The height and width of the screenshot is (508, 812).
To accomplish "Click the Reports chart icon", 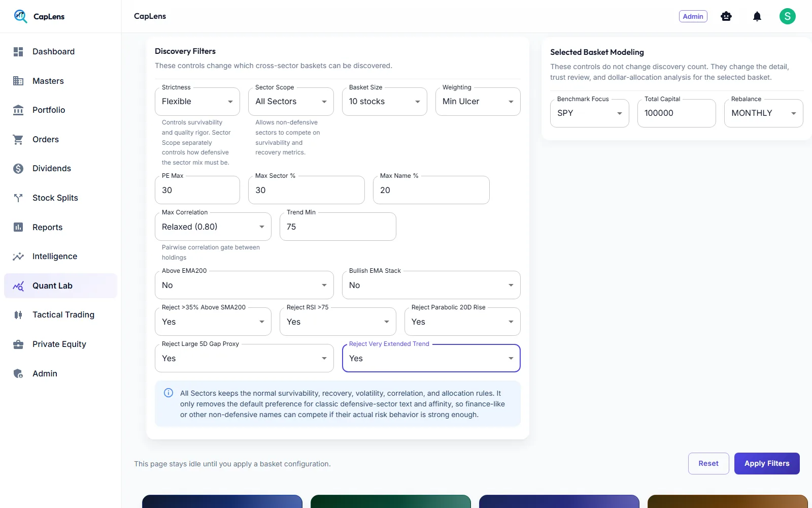I will (x=18, y=227).
